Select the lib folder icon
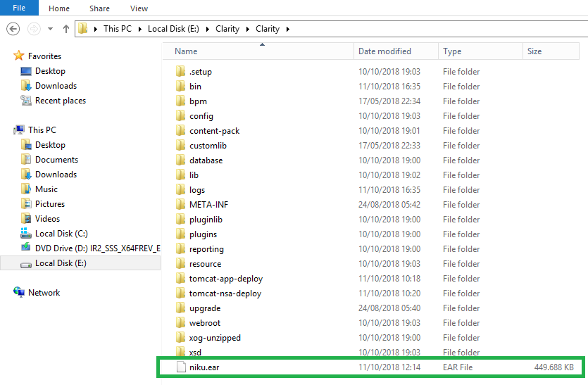588x385 pixels. point(180,175)
